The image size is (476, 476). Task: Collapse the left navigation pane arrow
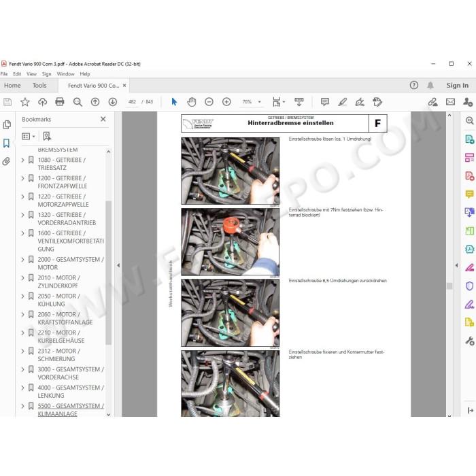click(x=118, y=265)
